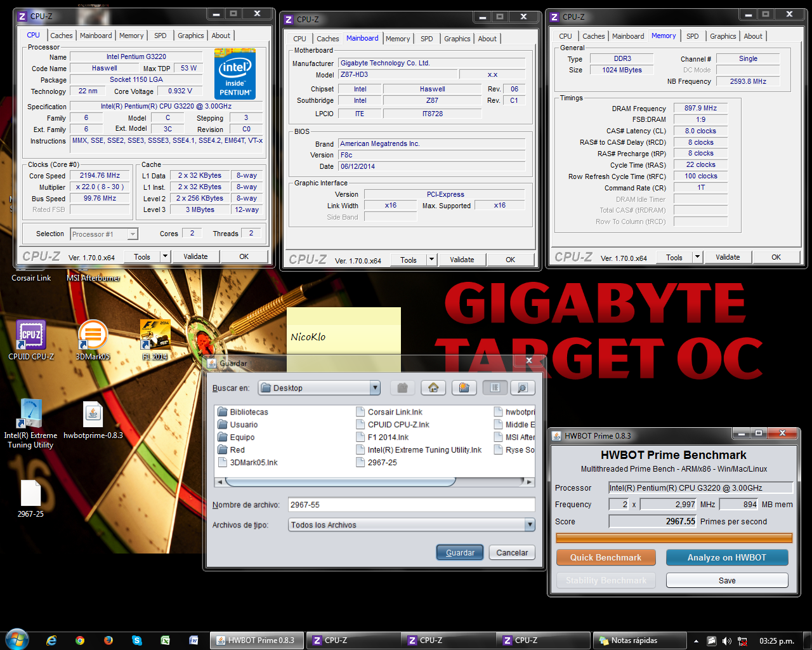Open HWBOT Prime 0.8.3 taskbar button
This screenshot has width=812, height=650.
[x=256, y=640]
